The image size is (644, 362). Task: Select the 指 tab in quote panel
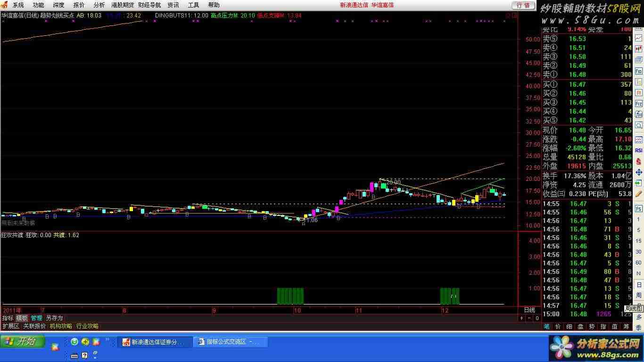603,326
